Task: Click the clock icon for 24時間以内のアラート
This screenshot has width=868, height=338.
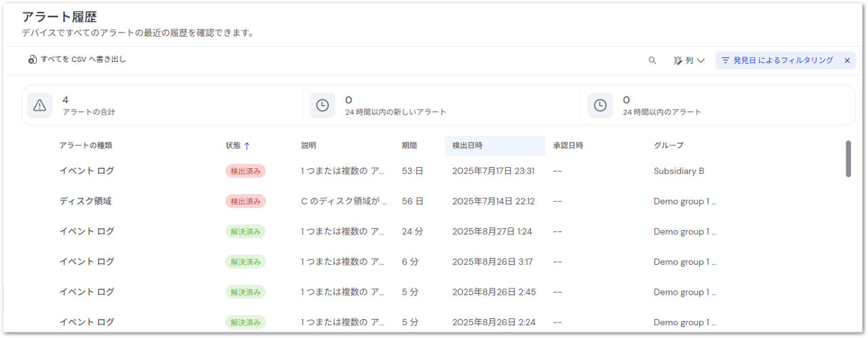Action: click(x=600, y=105)
